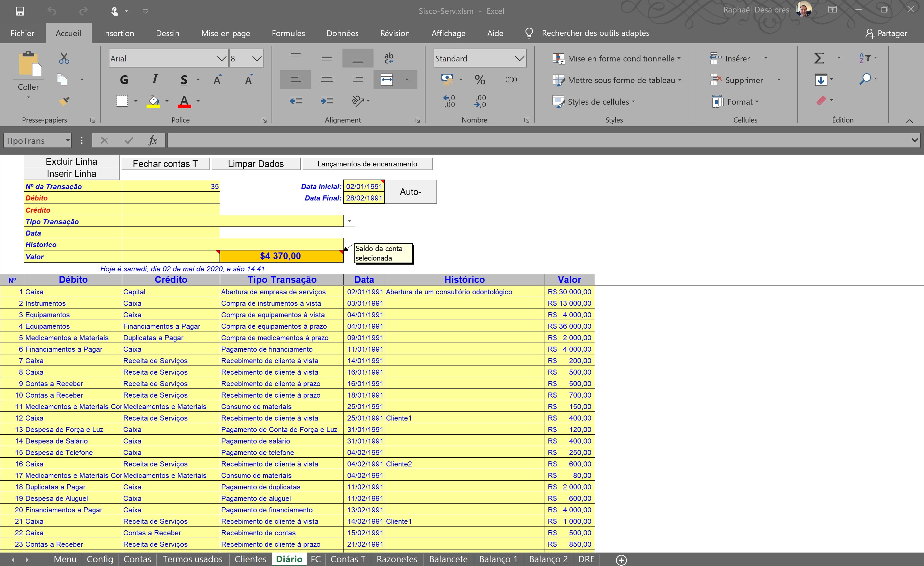
Task: Open Mettre sous forme de tableau
Action: [616, 80]
